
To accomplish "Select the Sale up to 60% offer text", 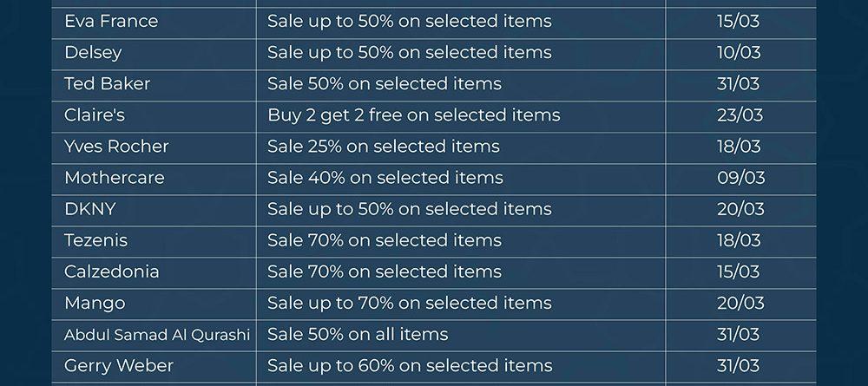I will coord(410,365).
